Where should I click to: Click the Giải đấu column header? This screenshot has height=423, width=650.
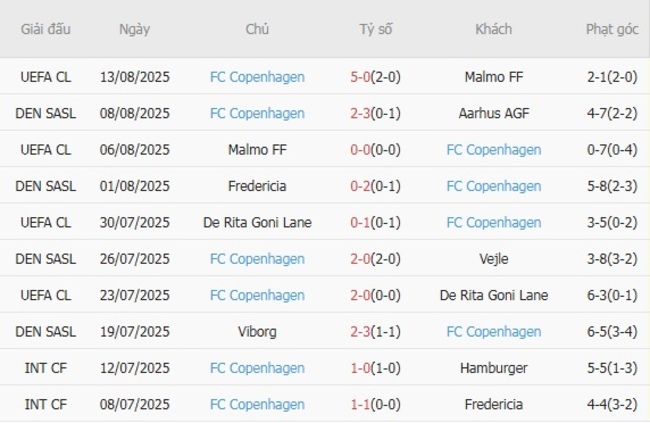point(46,29)
